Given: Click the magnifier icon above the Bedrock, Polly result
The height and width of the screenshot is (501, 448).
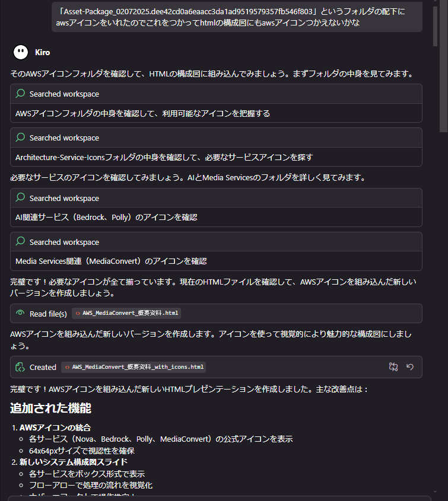Looking at the screenshot, I should (x=20, y=198).
